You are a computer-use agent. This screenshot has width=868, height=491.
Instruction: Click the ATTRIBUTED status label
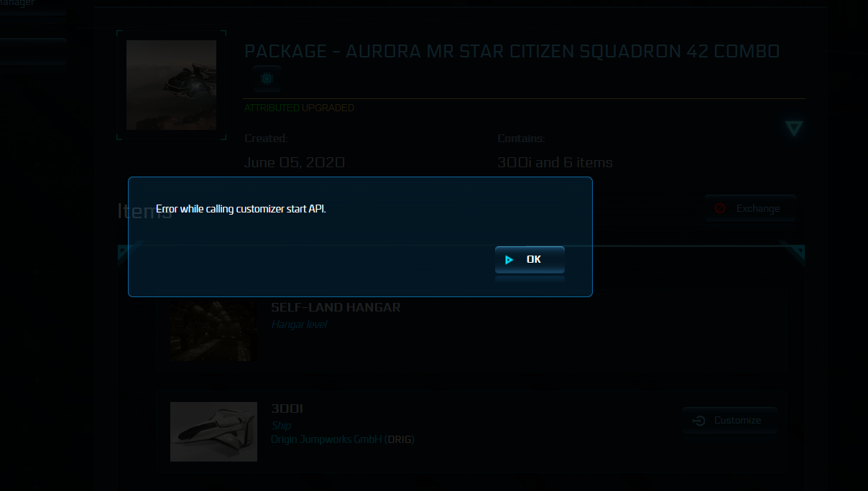click(x=272, y=108)
